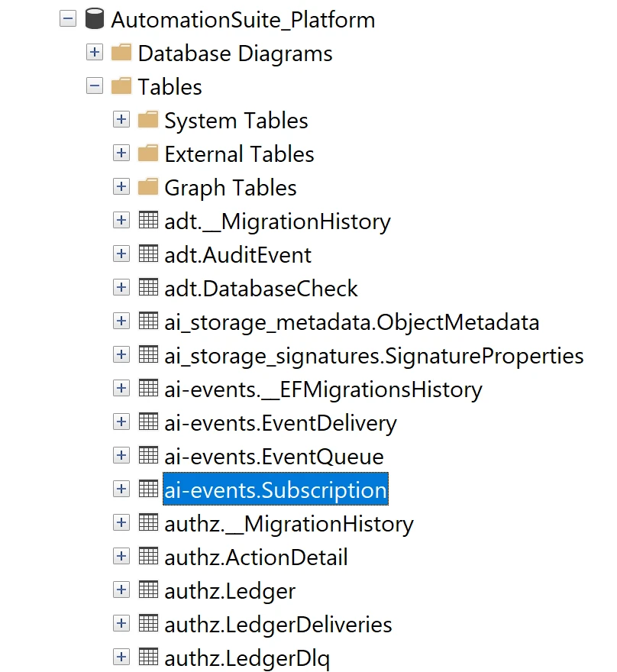This screenshot has width=617, height=672.
Task: Click the Graph Tables folder icon
Action: [148, 187]
